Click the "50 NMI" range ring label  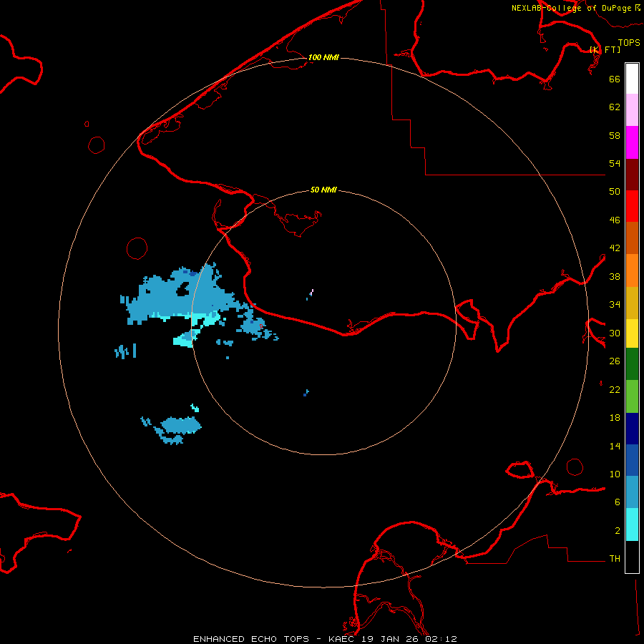tap(323, 190)
